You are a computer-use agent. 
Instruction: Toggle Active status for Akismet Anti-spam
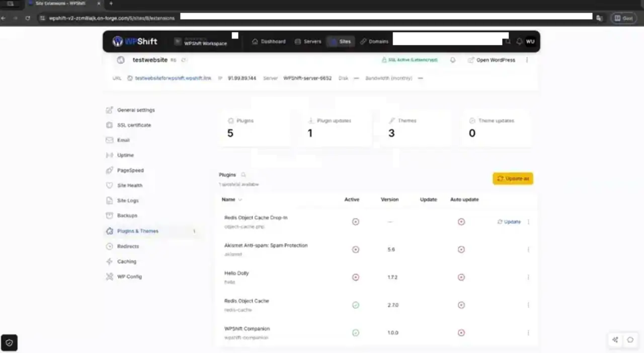[356, 249]
